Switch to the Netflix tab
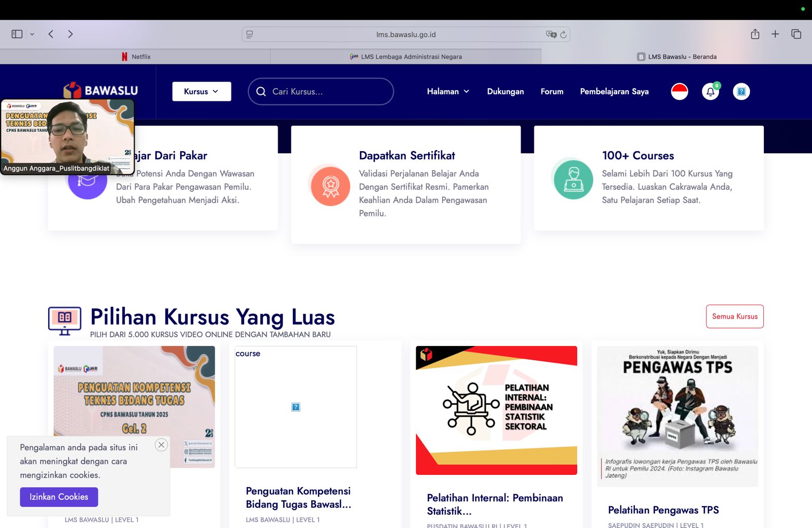The image size is (812, 528). tap(136, 57)
